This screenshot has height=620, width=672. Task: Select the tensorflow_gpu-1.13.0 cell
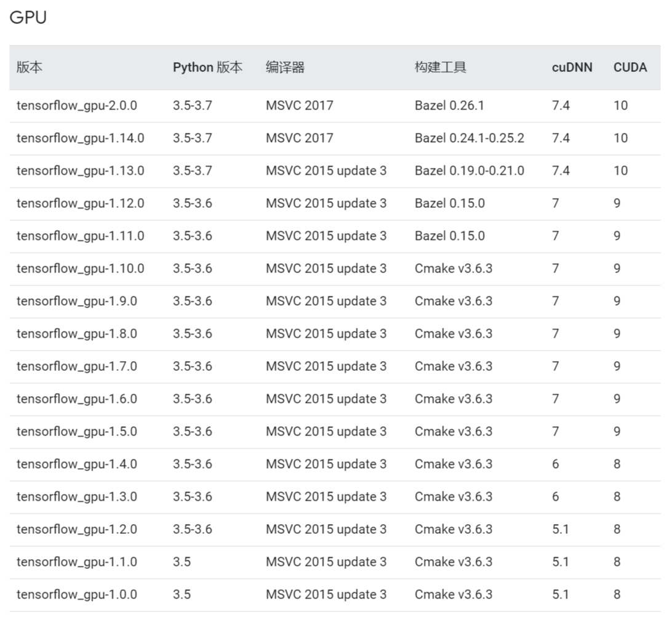click(x=81, y=171)
